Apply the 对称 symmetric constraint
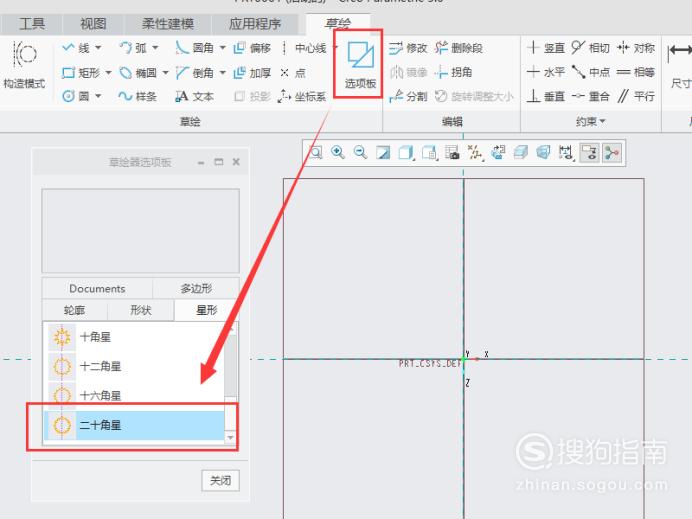 pos(636,48)
